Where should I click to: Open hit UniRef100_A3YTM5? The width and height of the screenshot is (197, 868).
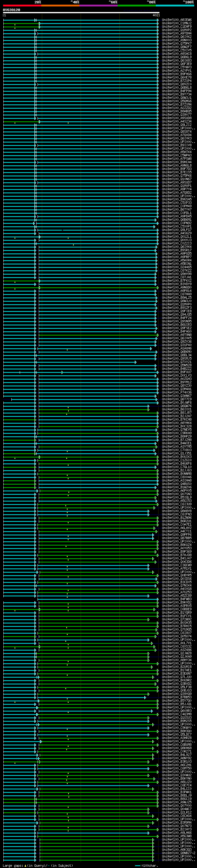pyautogui.click(x=177, y=447)
